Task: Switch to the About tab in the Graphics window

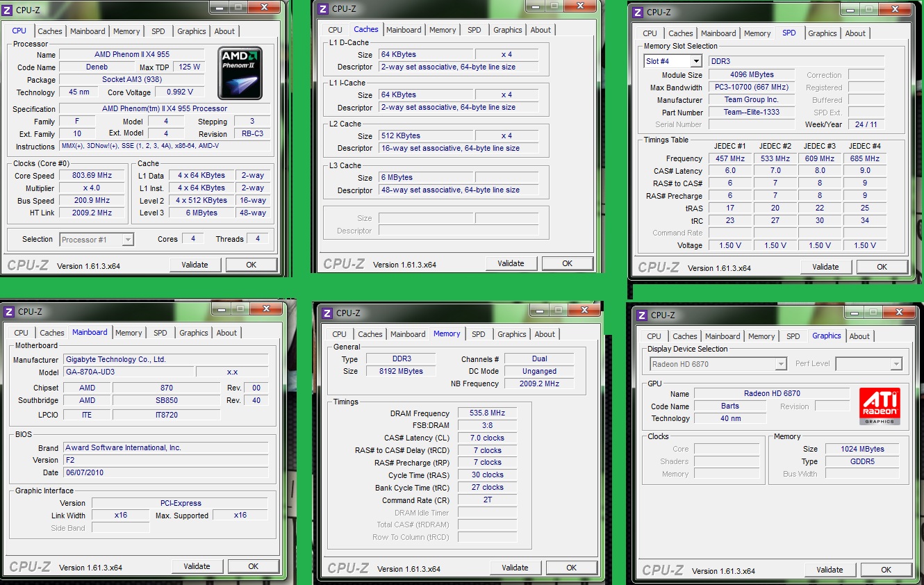Action: (859, 336)
